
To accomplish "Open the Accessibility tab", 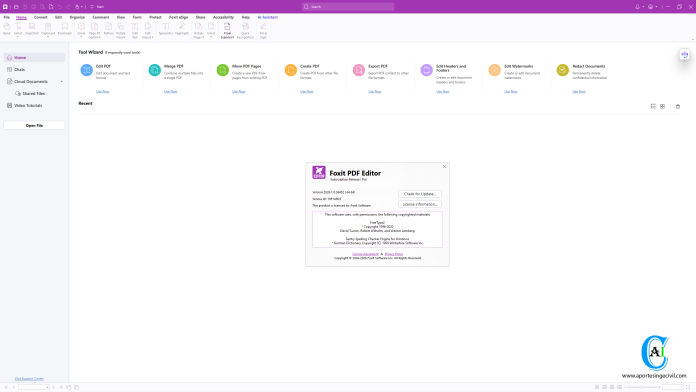I will pos(223,17).
